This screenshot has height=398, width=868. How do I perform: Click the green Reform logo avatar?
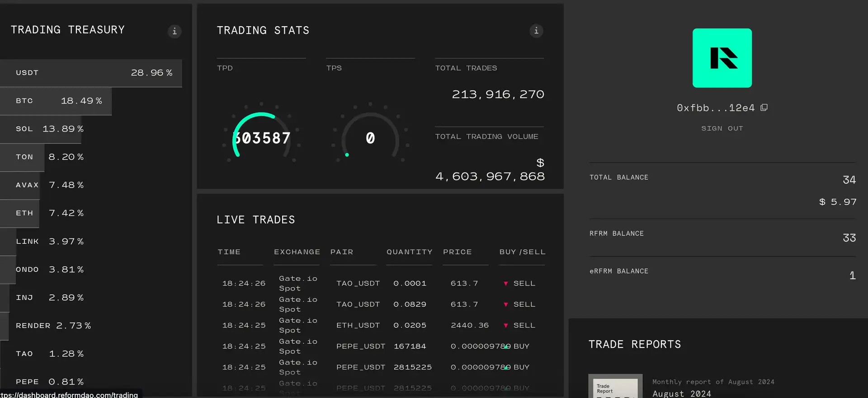(x=722, y=58)
